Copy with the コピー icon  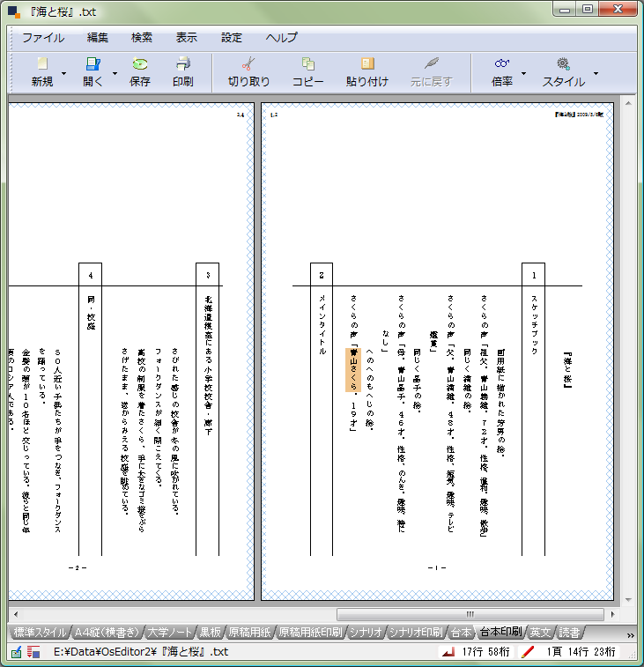(308, 63)
